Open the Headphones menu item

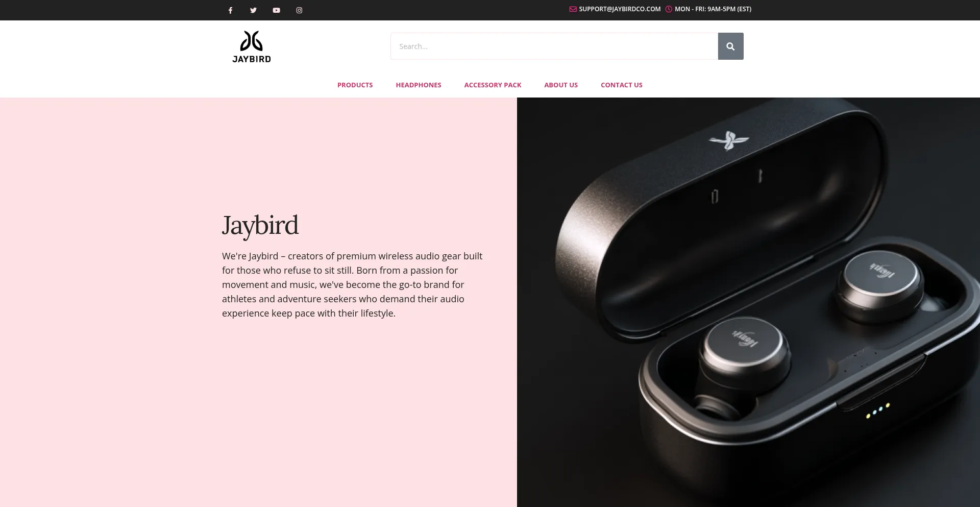[419, 85]
